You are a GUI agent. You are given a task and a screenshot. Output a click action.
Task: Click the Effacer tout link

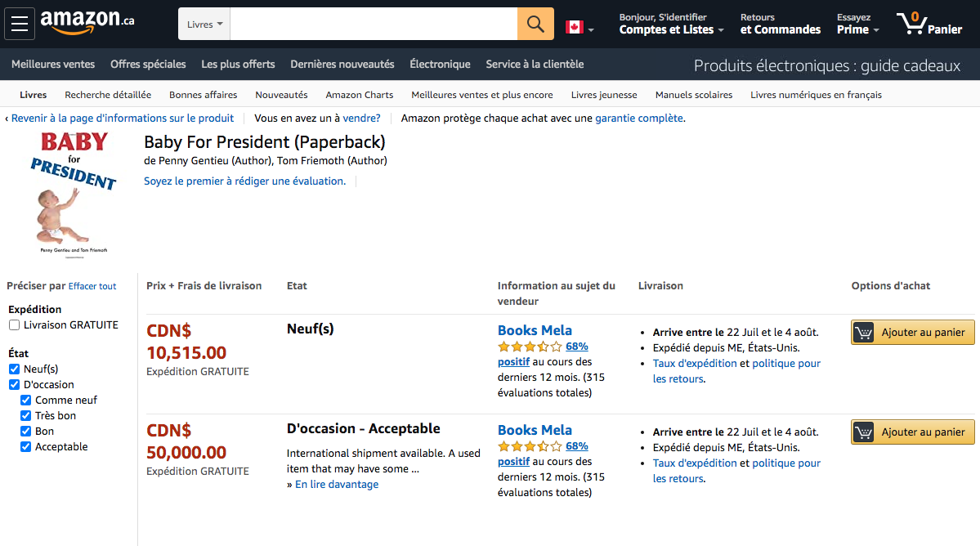tap(92, 286)
